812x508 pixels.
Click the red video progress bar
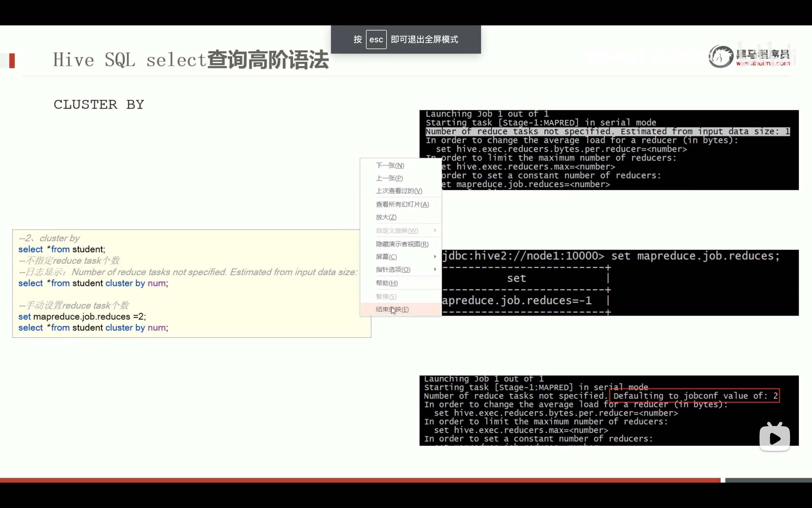(x=360, y=480)
